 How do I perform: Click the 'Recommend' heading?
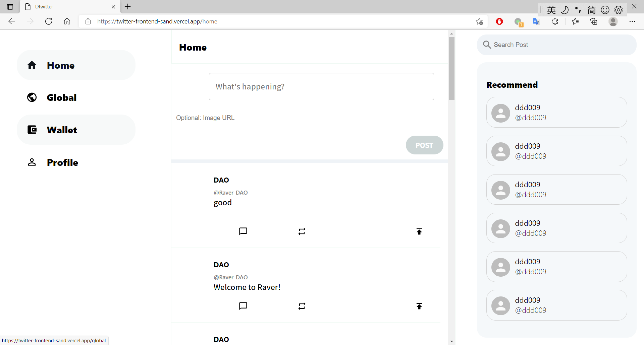(x=512, y=85)
